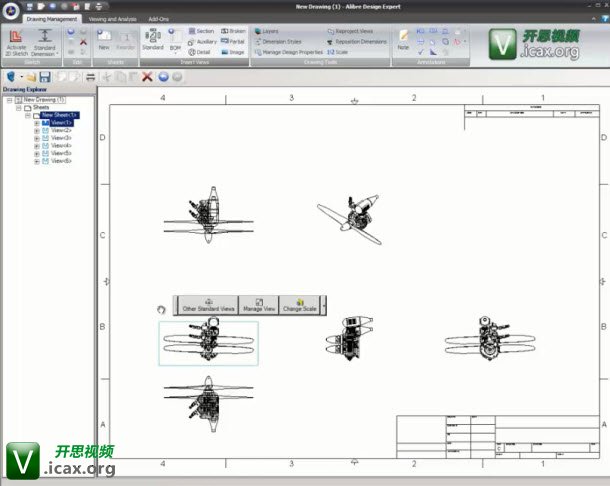Expand View<4> in Drawing Explorer
Image resolution: width=610 pixels, height=486 pixels.
pyautogui.click(x=37, y=146)
